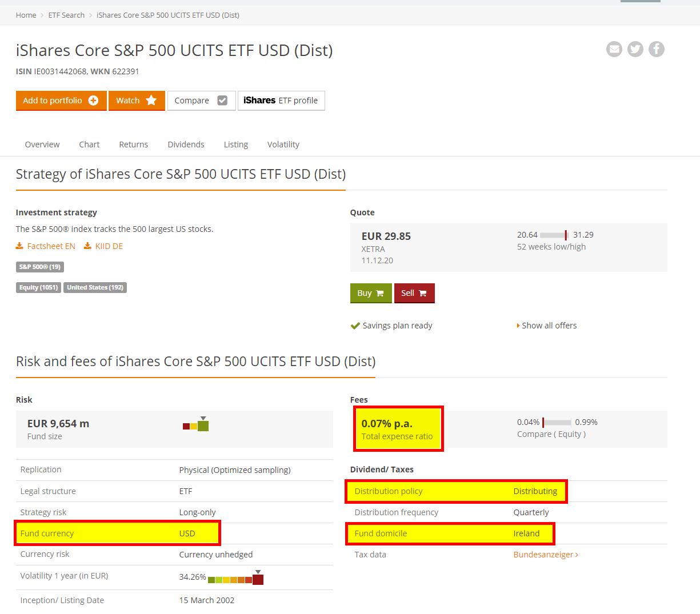Click the United States (192) tag

tap(95, 287)
